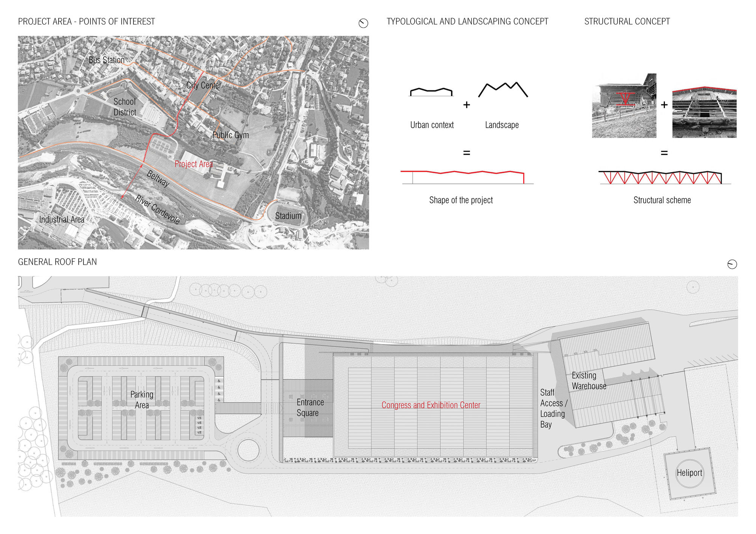Expand the plus sign between Urban context and Landscape
The image size is (756, 534).
466,104
